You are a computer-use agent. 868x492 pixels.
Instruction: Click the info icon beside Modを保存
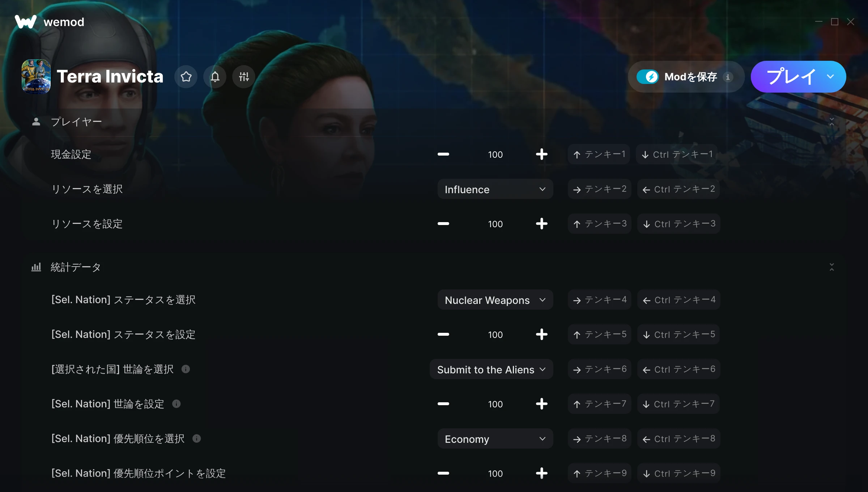tap(728, 77)
